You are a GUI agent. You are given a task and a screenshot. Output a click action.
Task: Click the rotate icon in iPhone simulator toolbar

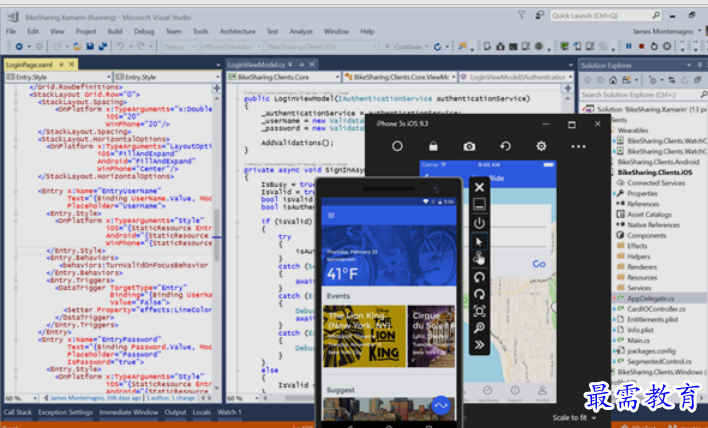coord(505,146)
